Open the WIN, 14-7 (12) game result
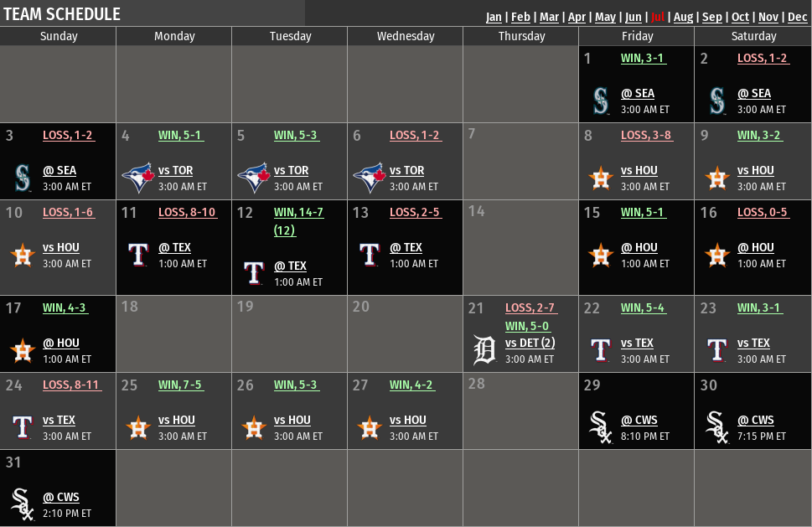Image resolution: width=812 pixels, height=527 pixels. pyautogui.click(x=298, y=221)
